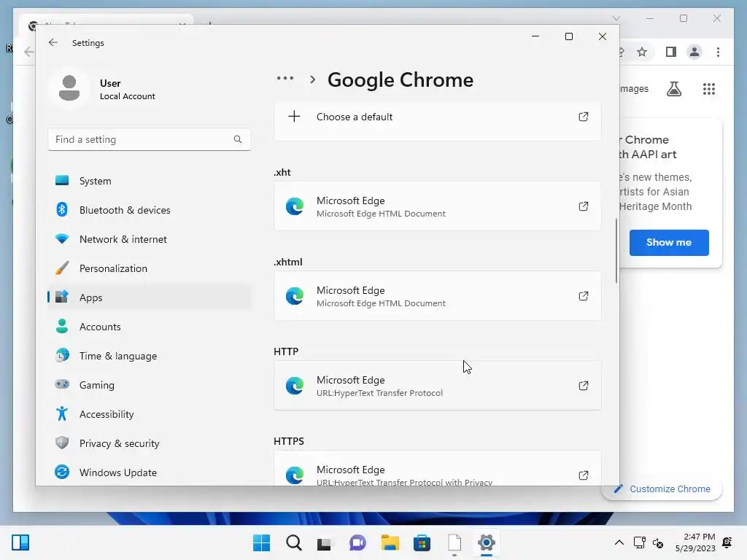
Task: Click the Show me button in Chrome
Action: point(669,242)
